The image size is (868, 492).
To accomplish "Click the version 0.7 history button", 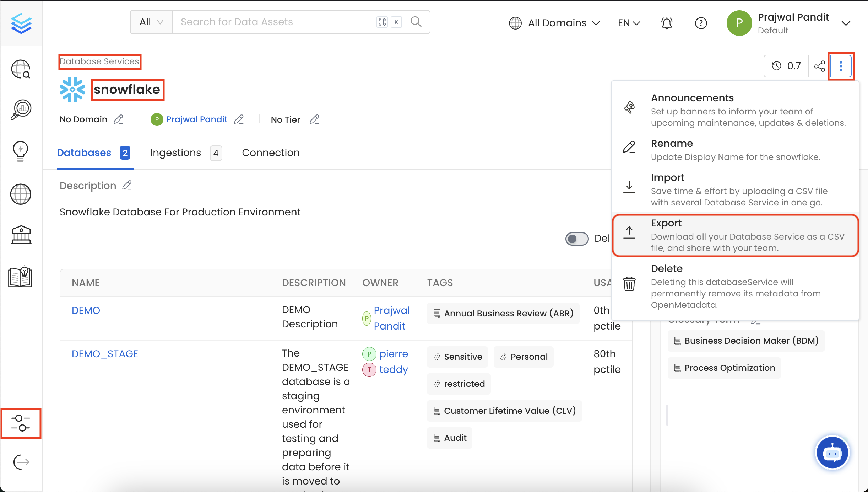I will (x=787, y=66).
